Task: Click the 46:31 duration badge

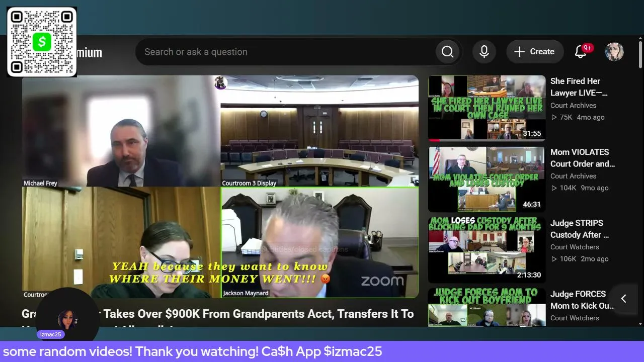Action: [x=532, y=204]
